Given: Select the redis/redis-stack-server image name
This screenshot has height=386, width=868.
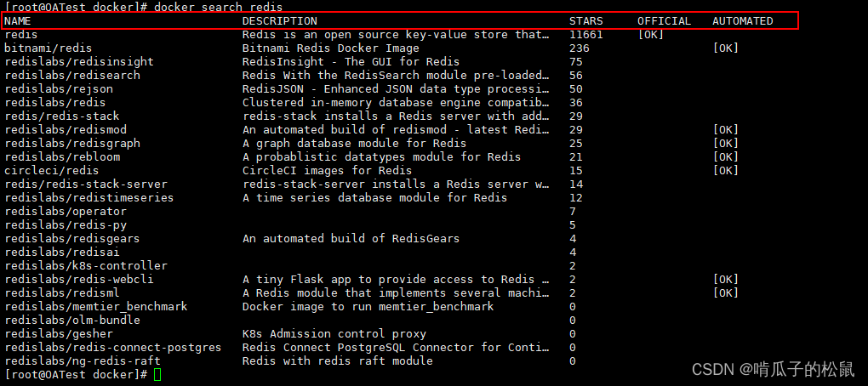Looking at the screenshot, I should [x=86, y=184].
